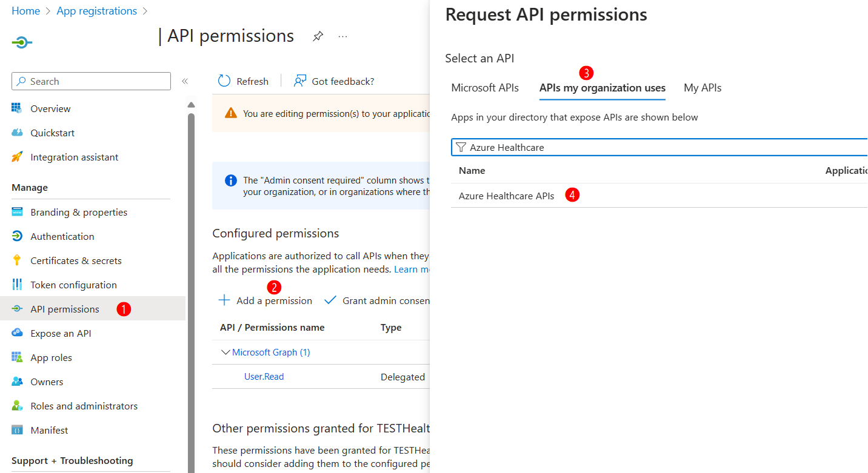Click the Refresh icon in toolbar

point(224,81)
